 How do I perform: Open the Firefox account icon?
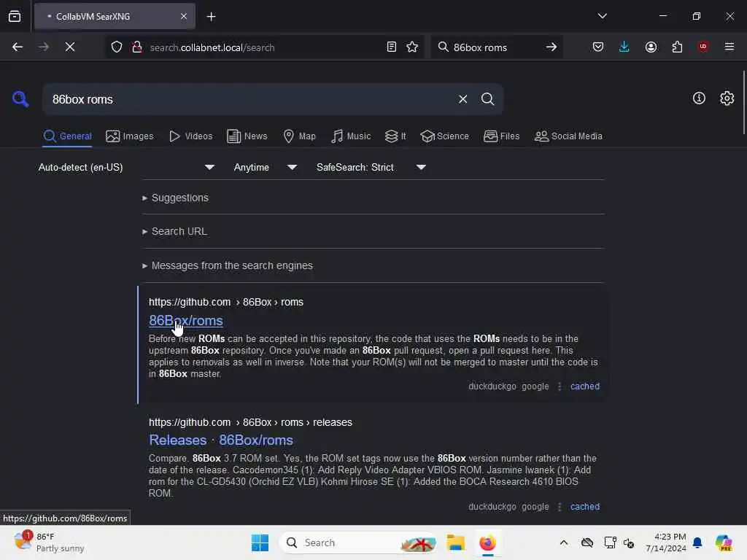pyautogui.click(x=651, y=47)
